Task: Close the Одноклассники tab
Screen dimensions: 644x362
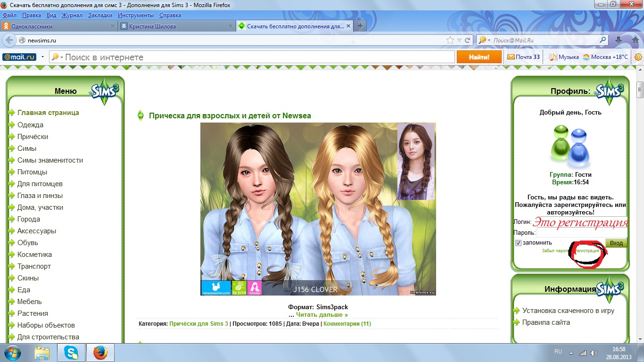Action: [113, 26]
